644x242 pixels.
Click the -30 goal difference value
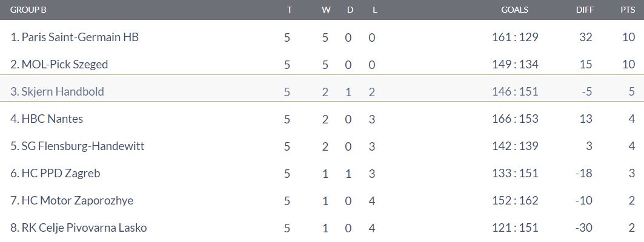[583, 227]
